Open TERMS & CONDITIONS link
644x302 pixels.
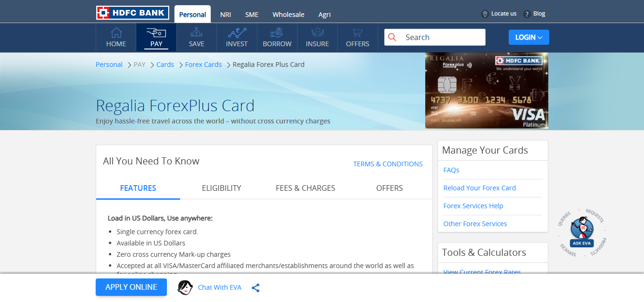[x=388, y=164]
